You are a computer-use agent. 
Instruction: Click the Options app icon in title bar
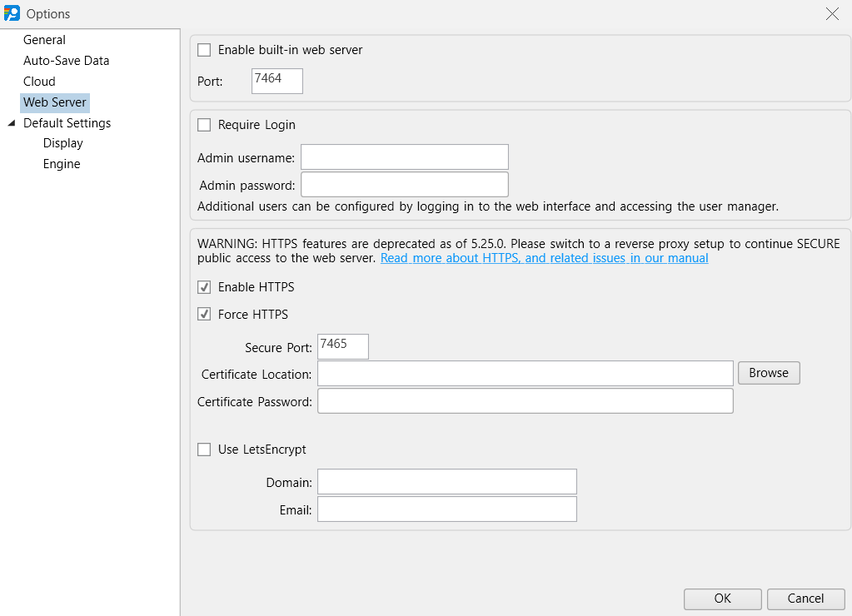click(x=12, y=13)
